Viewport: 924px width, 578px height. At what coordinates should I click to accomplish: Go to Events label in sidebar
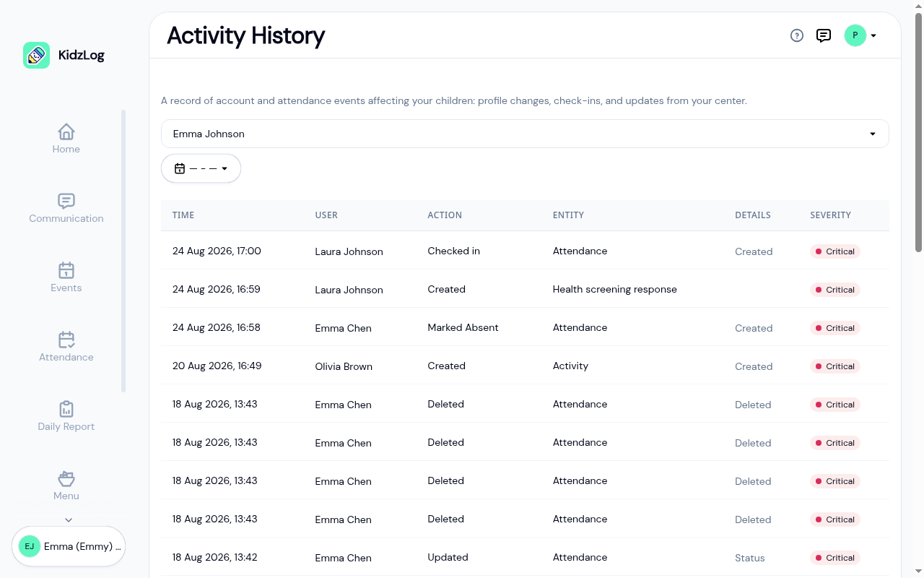click(66, 288)
